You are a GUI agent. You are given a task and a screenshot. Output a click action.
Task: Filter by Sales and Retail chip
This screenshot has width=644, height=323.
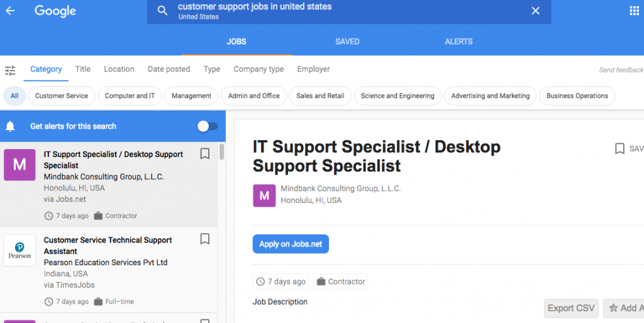tap(320, 96)
